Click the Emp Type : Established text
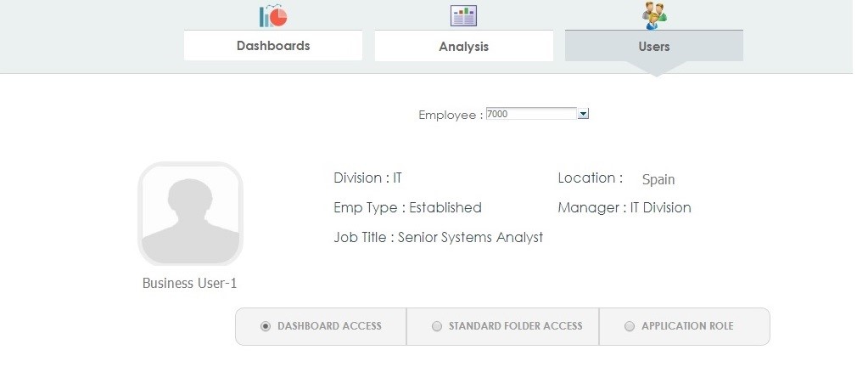This screenshot has width=868, height=378. pyautogui.click(x=407, y=208)
